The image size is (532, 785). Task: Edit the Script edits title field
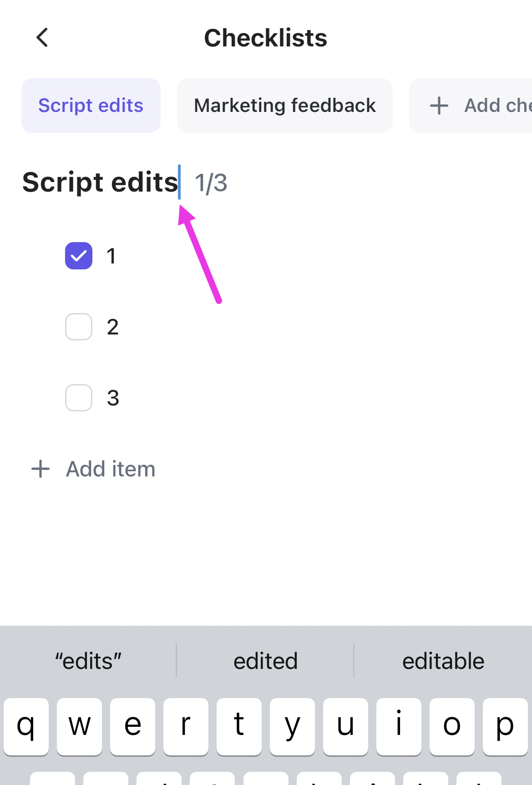[100, 182]
